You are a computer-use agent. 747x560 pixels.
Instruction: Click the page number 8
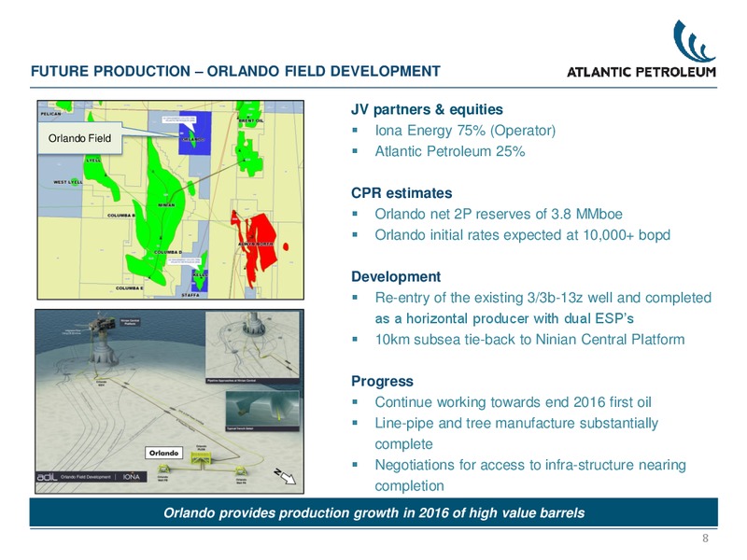[x=706, y=539]
